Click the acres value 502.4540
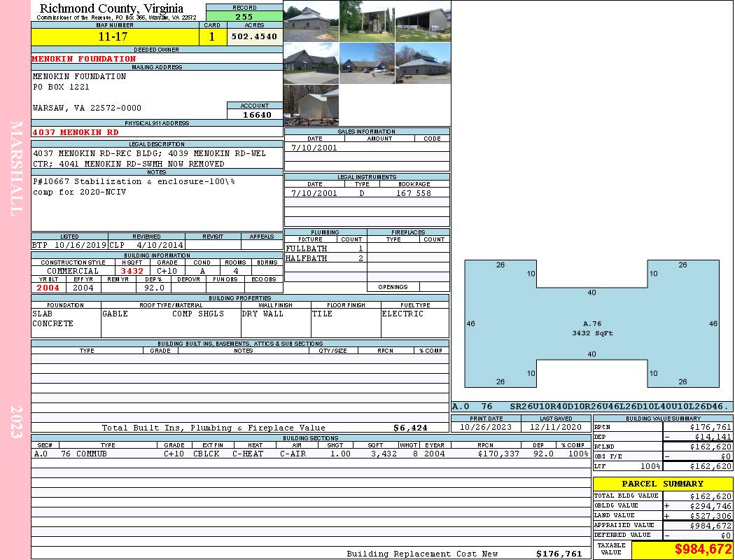 click(254, 36)
